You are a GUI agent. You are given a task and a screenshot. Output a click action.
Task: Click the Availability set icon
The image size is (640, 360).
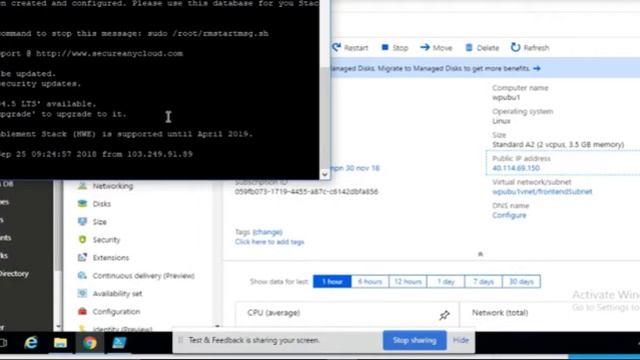(82, 293)
